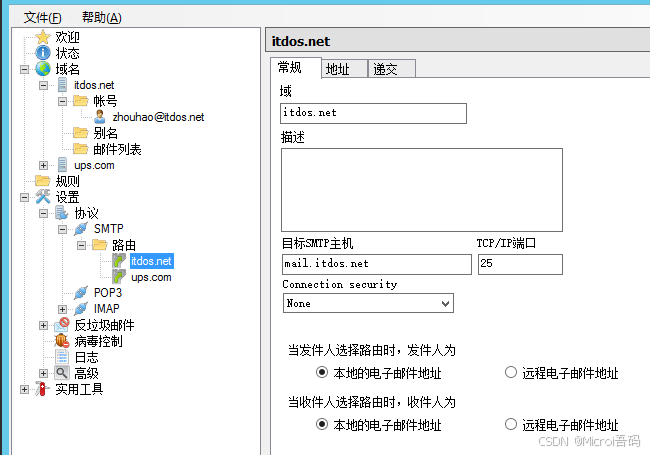Click the 域 input field
The image size is (650, 455).
coord(373,113)
